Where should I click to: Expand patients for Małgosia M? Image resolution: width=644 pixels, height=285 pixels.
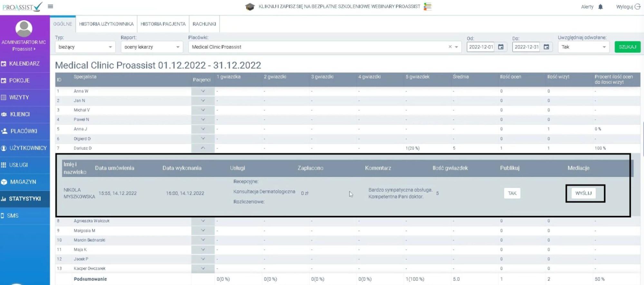click(x=203, y=231)
